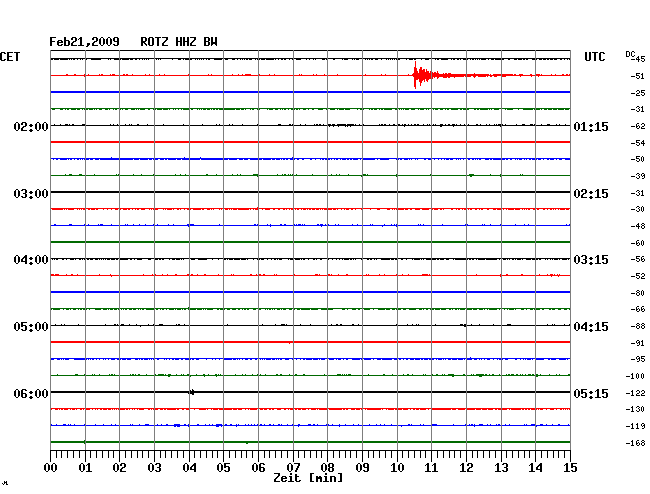
Task: Click the small black spike on 06:00 trace
Action: (x=192, y=392)
